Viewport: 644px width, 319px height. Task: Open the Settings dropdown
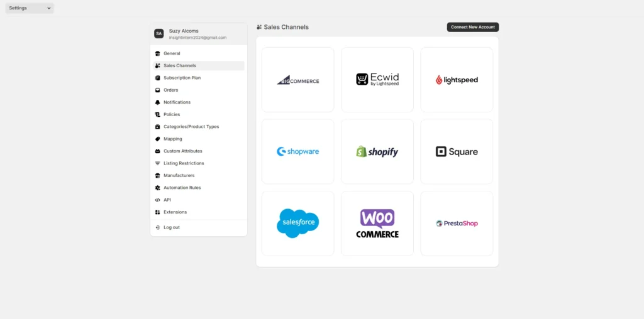pyautogui.click(x=30, y=8)
